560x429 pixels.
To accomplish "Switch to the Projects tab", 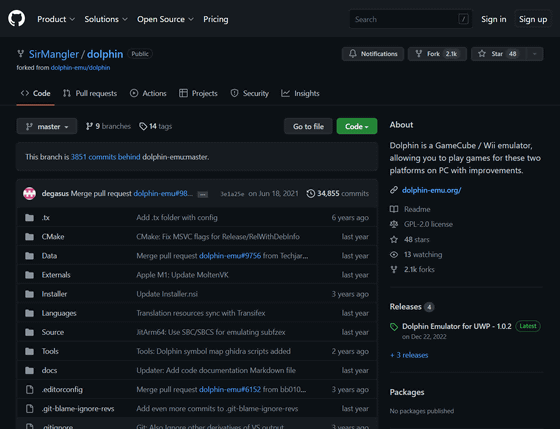I will point(198,94).
